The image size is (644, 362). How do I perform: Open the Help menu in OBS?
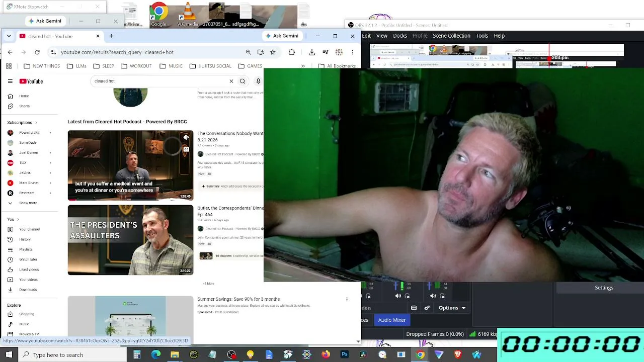point(499,36)
